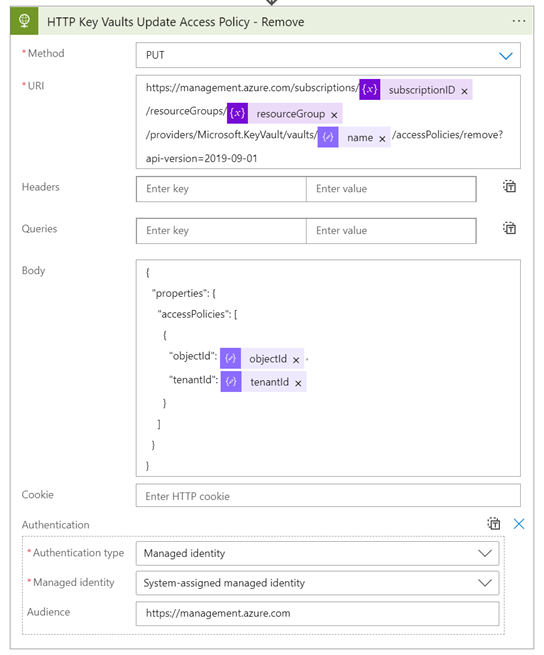Click the api-version=2019-09-01 text in the URI
Image resolution: width=544 pixels, height=655 pixels.
click(x=201, y=158)
